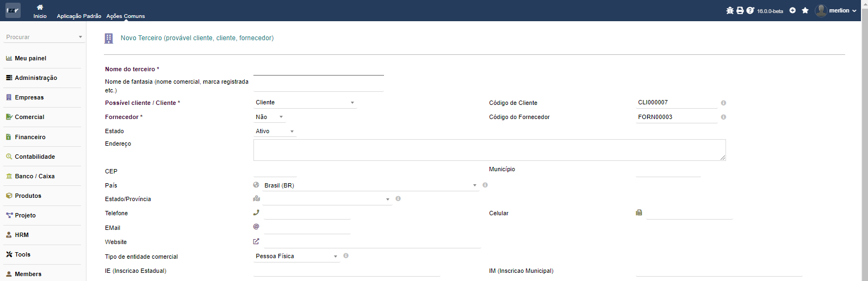Viewport: 868px width, 281px height.
Task: Click into the Endereço text area
Action: pyautogui.click(x=489, y=149)
